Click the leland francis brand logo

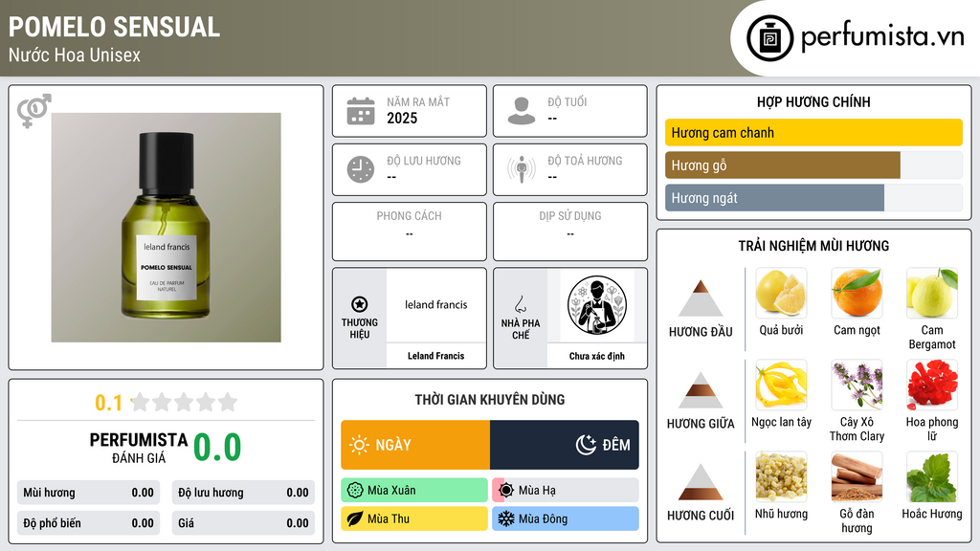[x=435, y=305]
